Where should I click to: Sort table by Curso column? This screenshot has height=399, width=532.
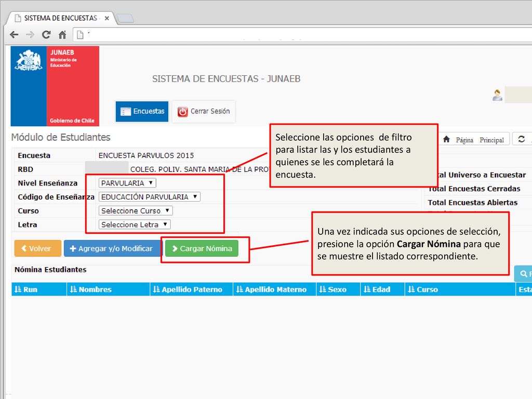pos(460,289)
